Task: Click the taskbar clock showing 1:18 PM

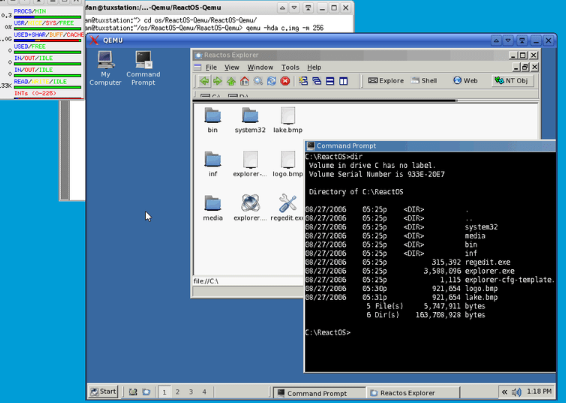Action: [539, 392]
